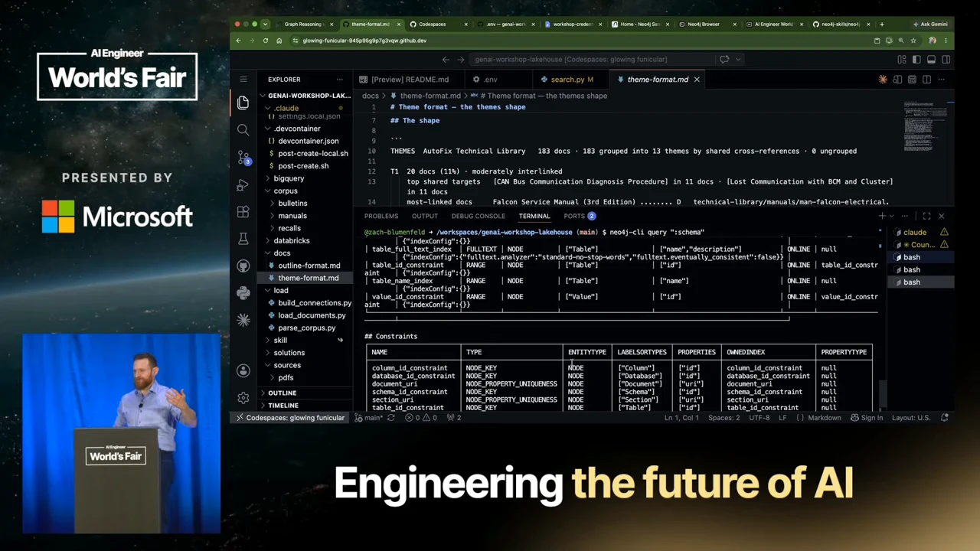980x551 pixels.
Task: Click Sign In on the status bar
Action: point(867,418)
